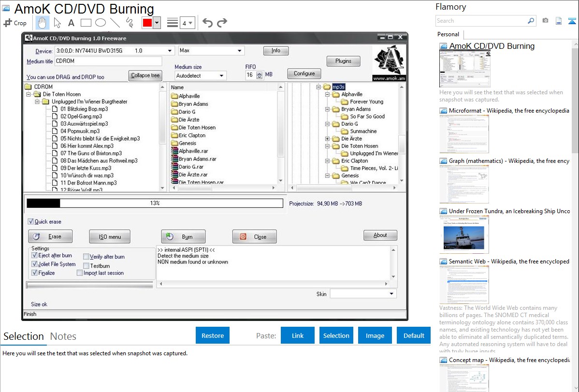Toggle the Quick erase checkbox
The width and height of the screenshot is (579, 392).
(x=30, y=222)
